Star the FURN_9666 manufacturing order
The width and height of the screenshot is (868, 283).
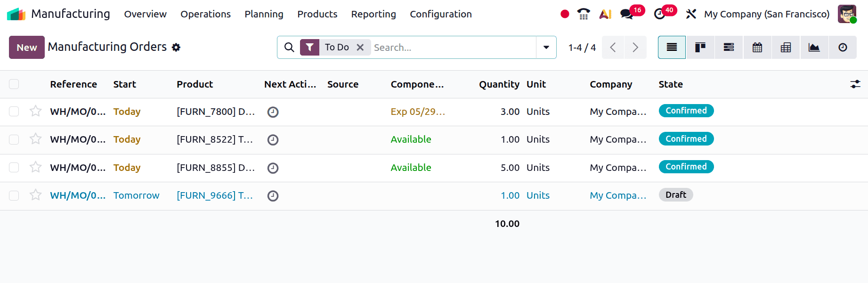(x=35, y=195)
